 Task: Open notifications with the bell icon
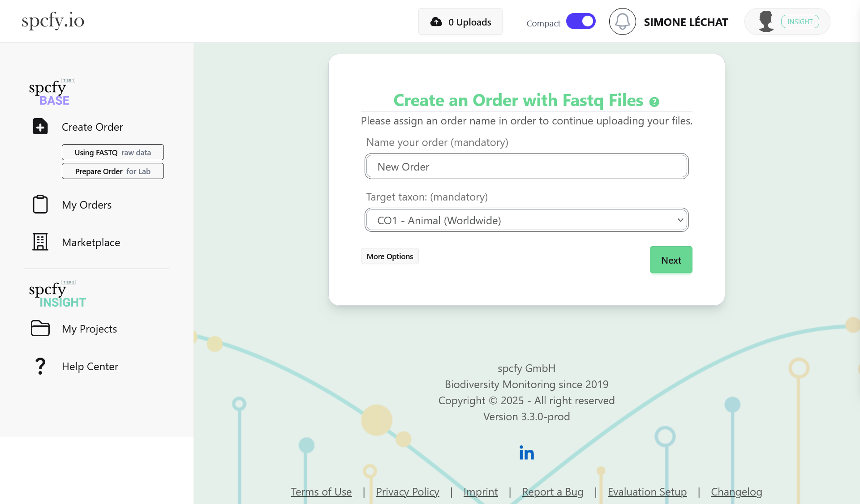point(622,21)
